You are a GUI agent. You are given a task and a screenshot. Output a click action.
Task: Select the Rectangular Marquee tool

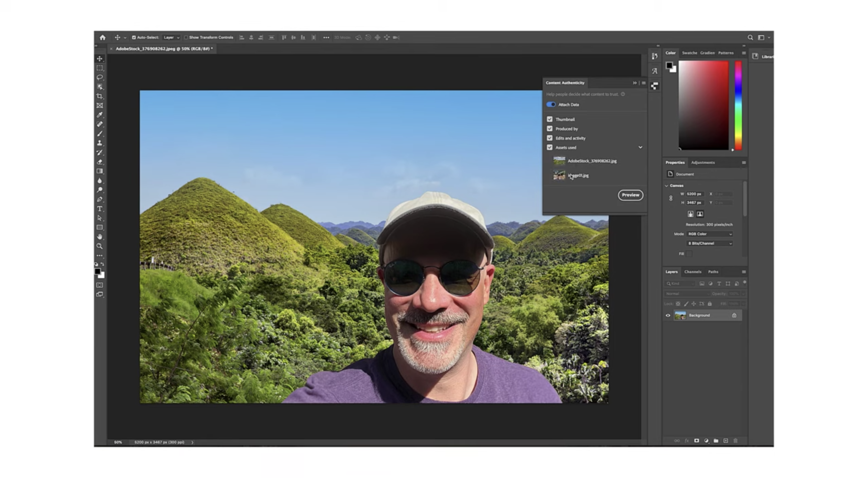100,68
